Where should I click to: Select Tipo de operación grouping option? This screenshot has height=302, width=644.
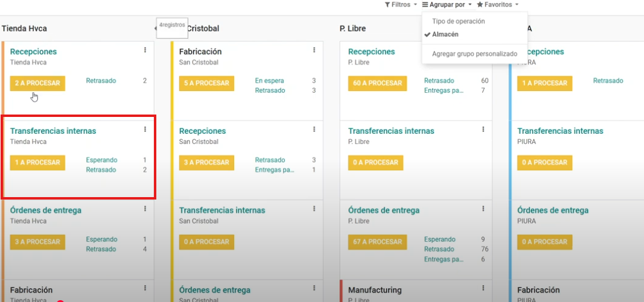coord(458,21)
